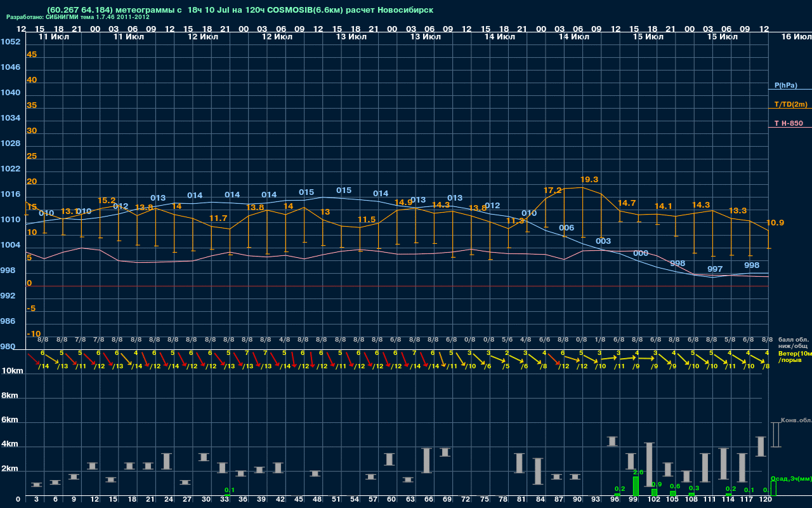The image size is (812, 508).
Task: Click the temperature value 11.7
Action: pyautogui.click(x=218, y=218)
